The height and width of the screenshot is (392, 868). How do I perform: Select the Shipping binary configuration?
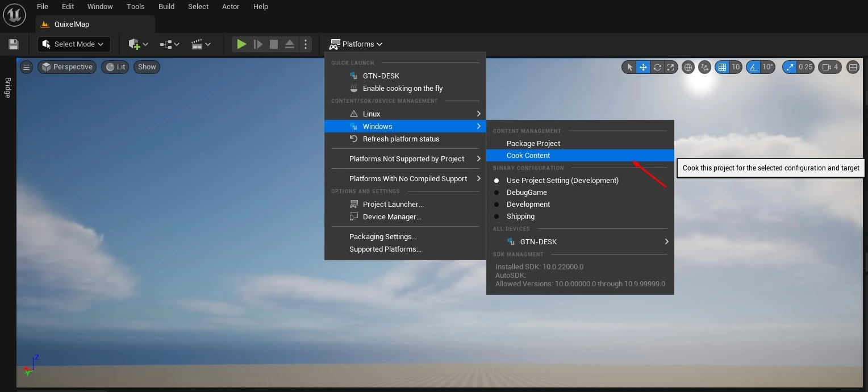[x=520, y=216]
